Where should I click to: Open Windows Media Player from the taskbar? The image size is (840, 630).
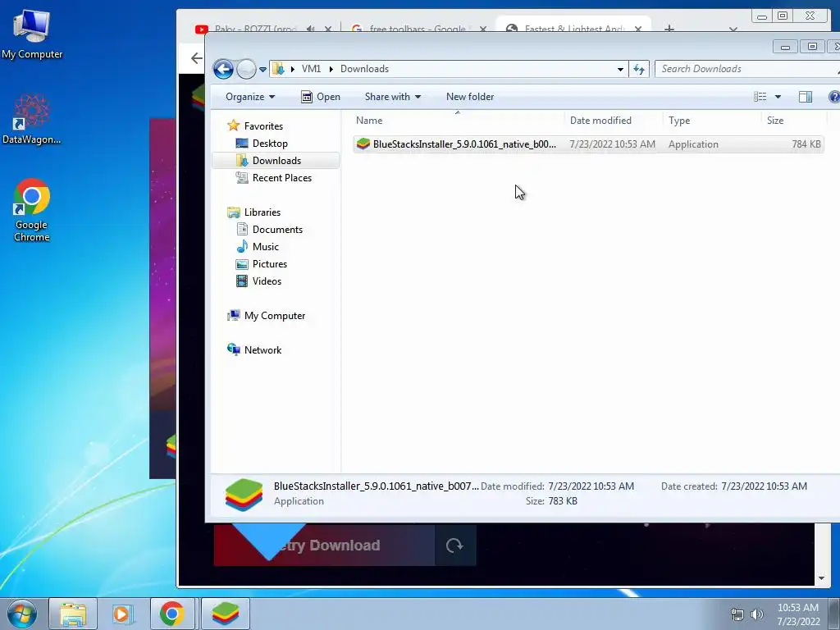(x=123, y=614)
